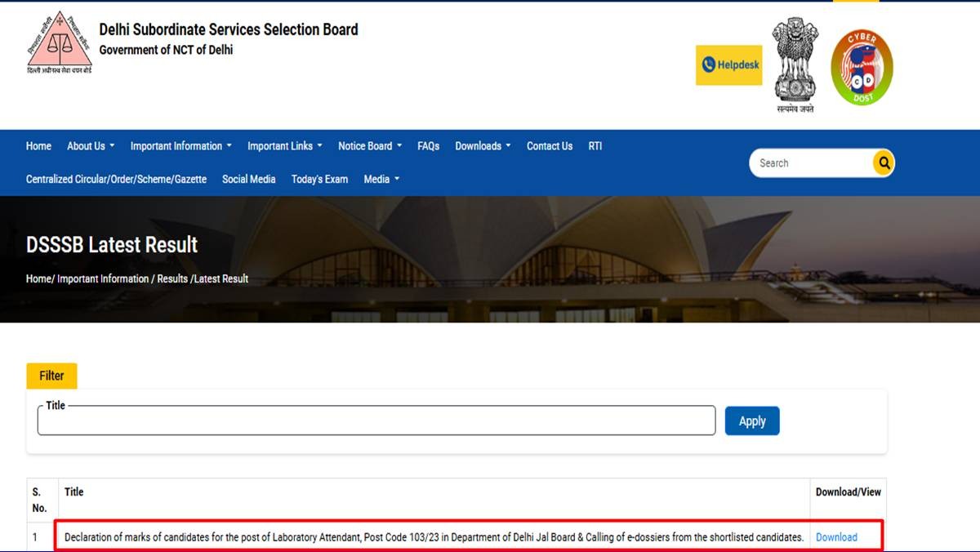Open the RTI menu item
The width and height of the screenshot is (980, 552).
pos(595,146)
